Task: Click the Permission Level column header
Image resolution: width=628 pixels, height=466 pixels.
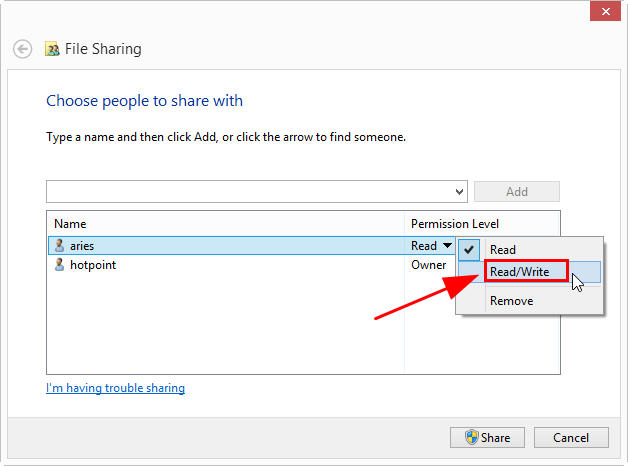Action: click(x=455, y=224)
